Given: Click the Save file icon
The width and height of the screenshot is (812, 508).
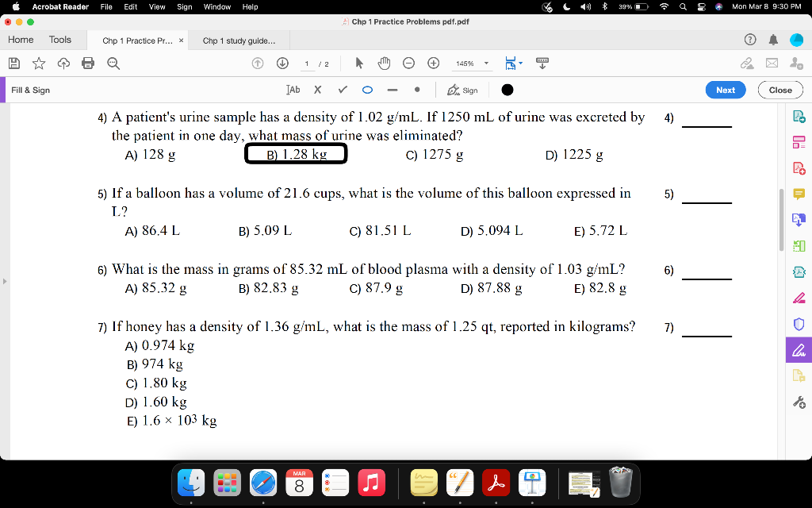Looking at the screenshot, I should click(x=14, y=63).
